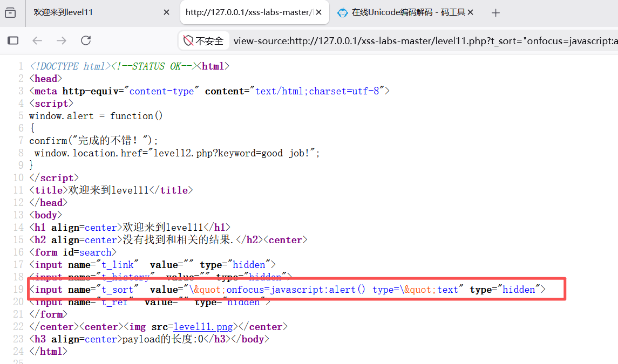The height and width of the screenshot is (364, 618).
Task: Click the content-type meta tag line
Action: tap(209, 91)
